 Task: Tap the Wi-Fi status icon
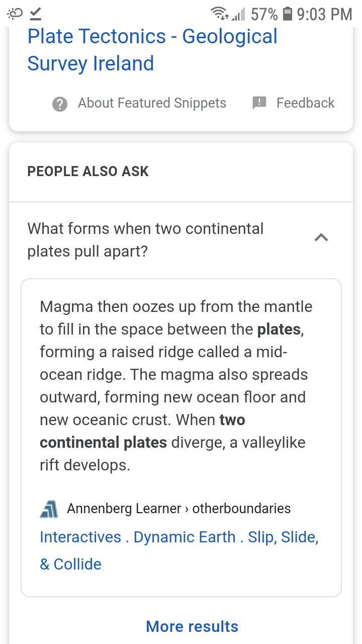tap(219, 14)
